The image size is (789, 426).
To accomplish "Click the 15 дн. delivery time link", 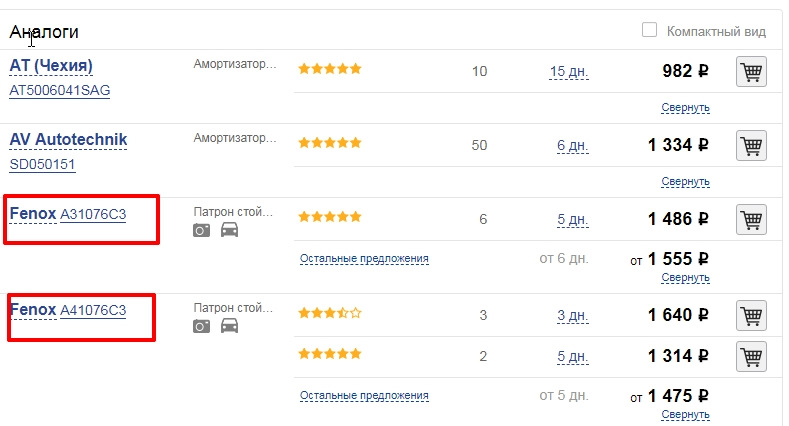I will pyautogui.click(x=569, y=72).
